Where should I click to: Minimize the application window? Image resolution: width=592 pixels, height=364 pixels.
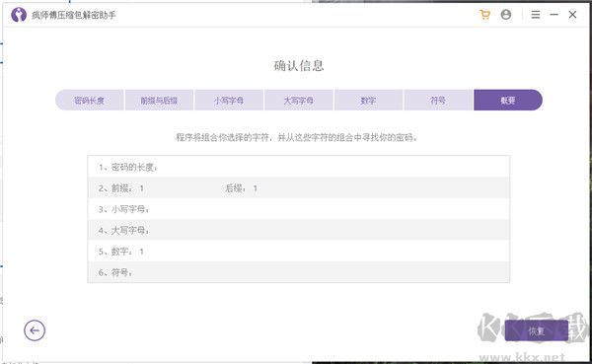[554, 15]
